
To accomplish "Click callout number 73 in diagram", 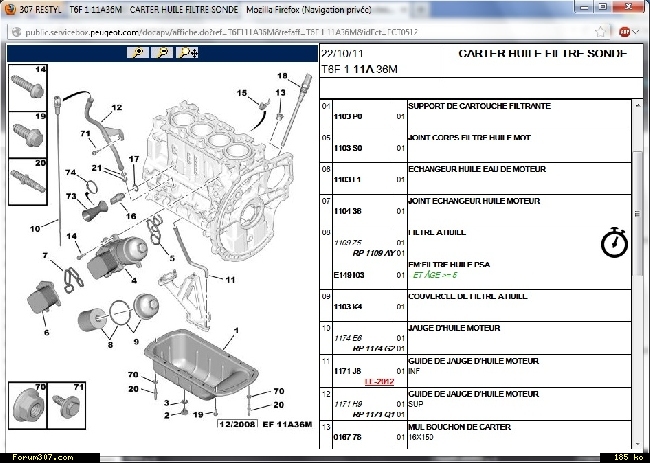I will coord(71,196).
